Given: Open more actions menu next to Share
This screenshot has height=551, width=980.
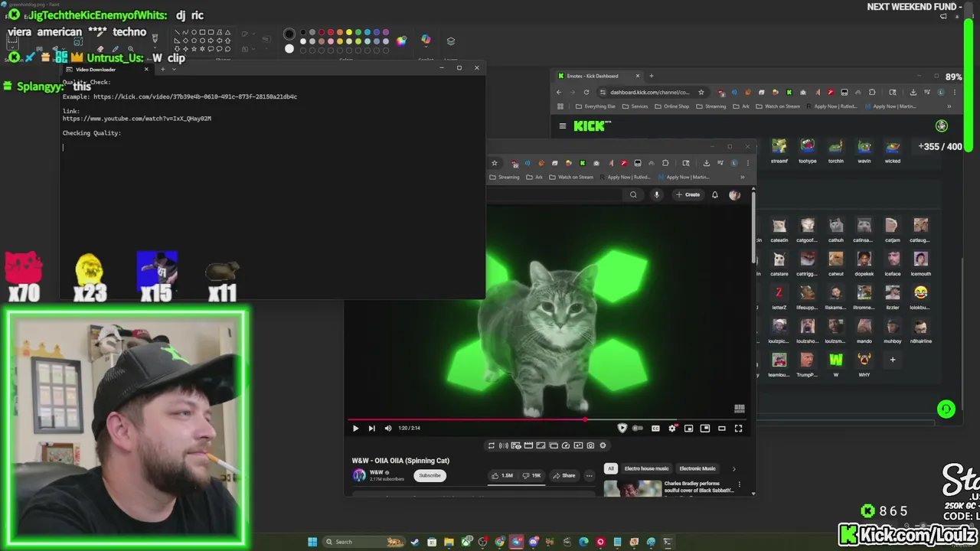Looking at the screenshot, I should click(589, 475).
